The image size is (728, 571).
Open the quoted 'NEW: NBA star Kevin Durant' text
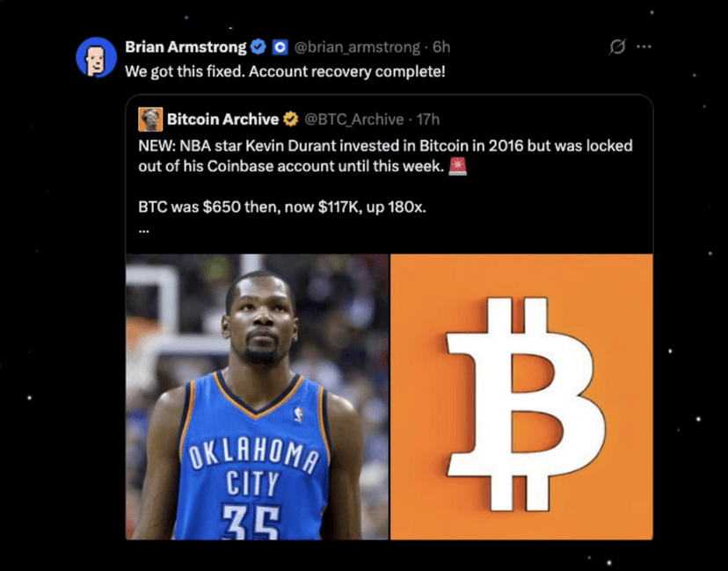pos(385,155)
